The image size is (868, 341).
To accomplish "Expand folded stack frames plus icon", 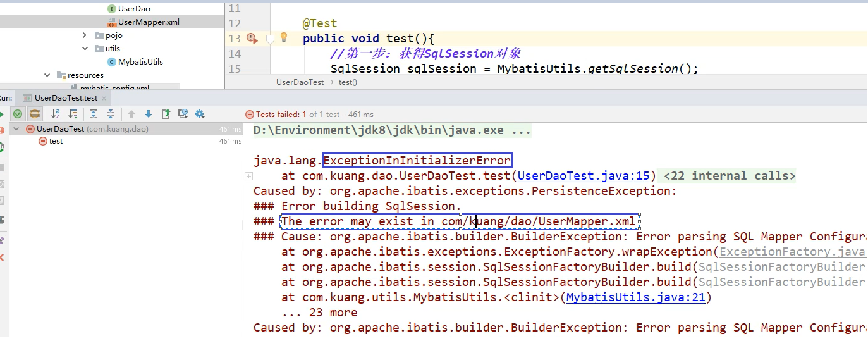I will [x=248, y=177].
